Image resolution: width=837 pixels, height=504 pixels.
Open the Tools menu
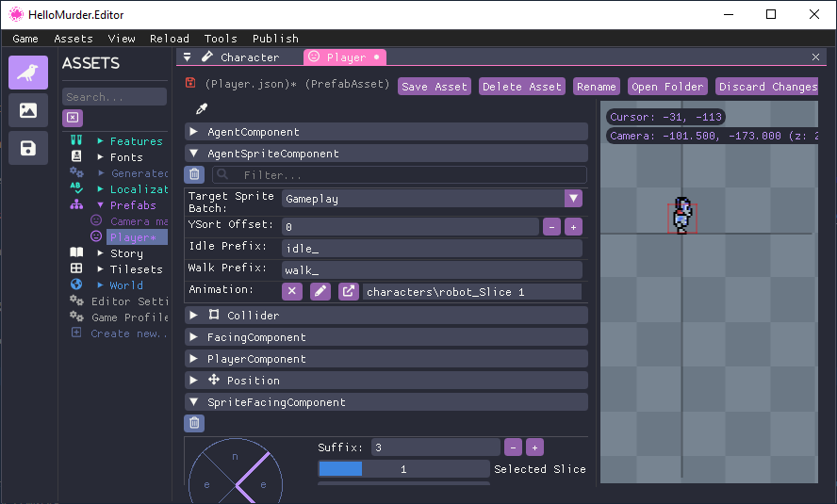pyautogui.click(x=221, y=39)
